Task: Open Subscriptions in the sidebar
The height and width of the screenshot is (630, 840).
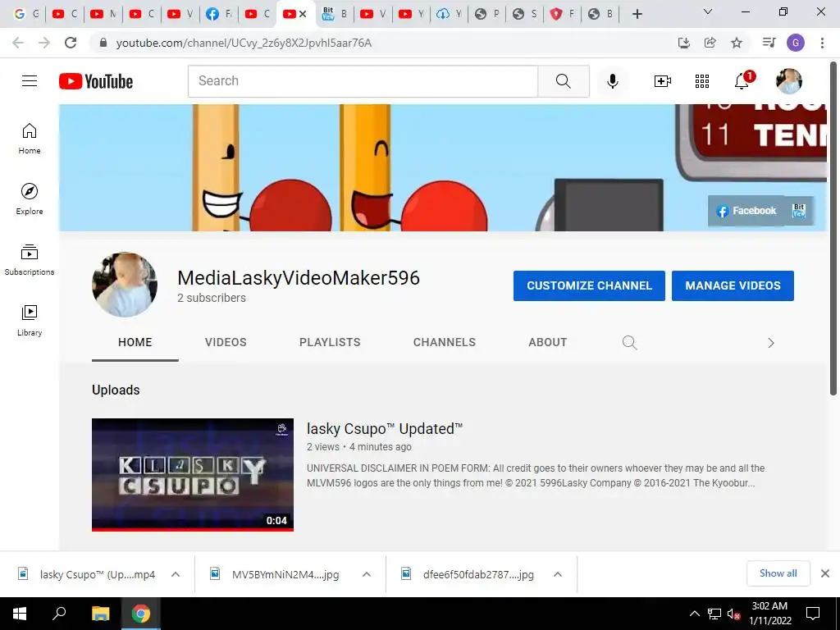Action: point(30,260)
